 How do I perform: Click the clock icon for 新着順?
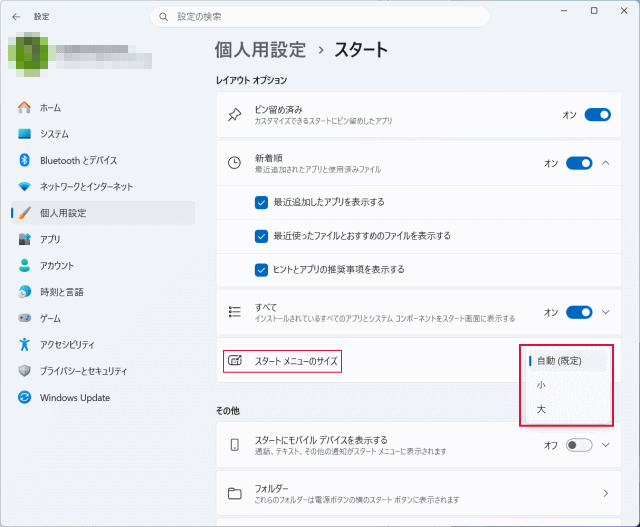click(234, 163)
